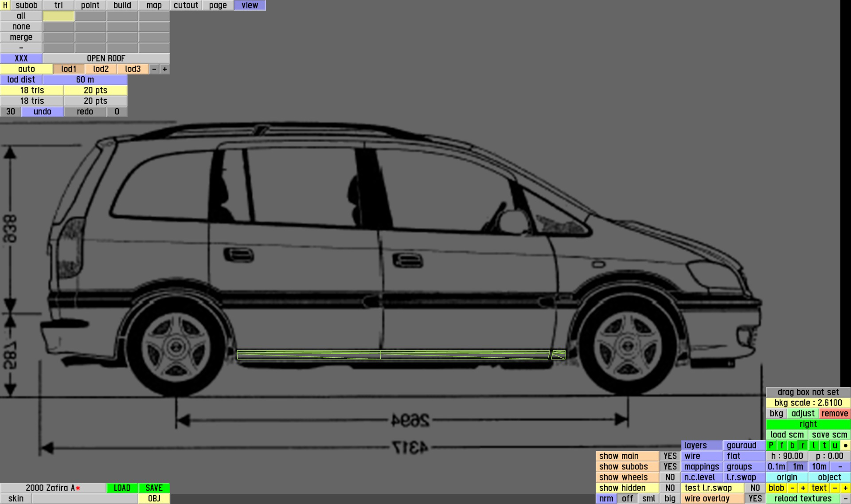Click the H button in top-left corner
Viewport: 851px width, 504px height.
coord(5,5)
